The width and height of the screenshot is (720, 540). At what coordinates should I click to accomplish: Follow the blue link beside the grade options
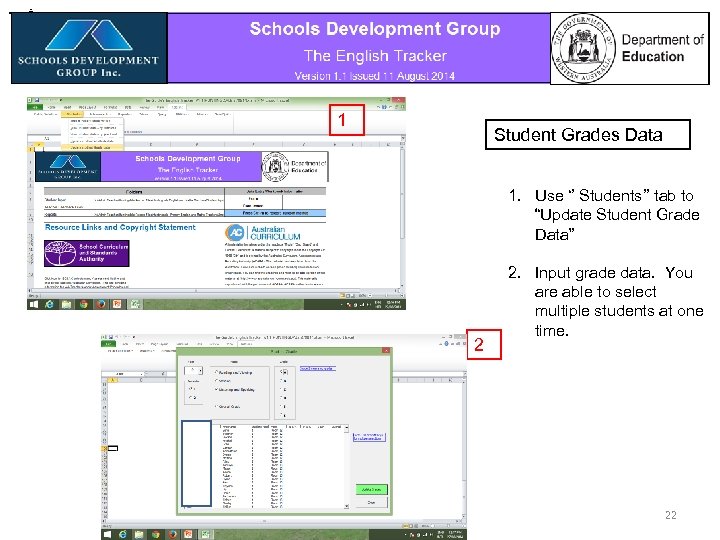click(x=318, y=368)
